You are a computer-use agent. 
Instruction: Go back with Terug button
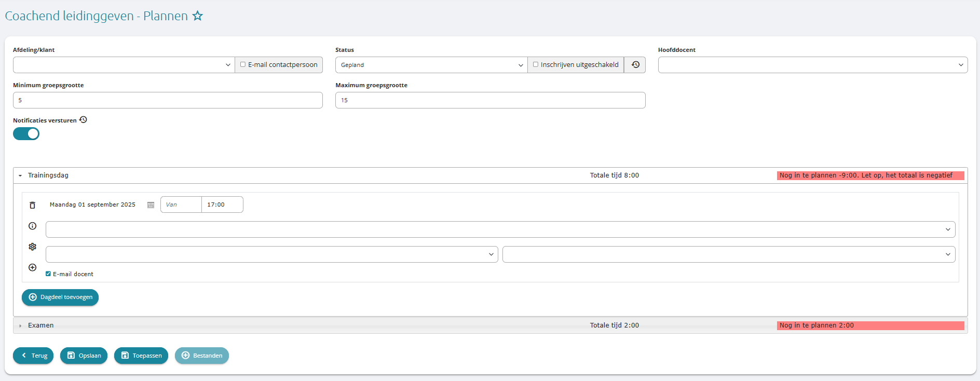point(33,356)
